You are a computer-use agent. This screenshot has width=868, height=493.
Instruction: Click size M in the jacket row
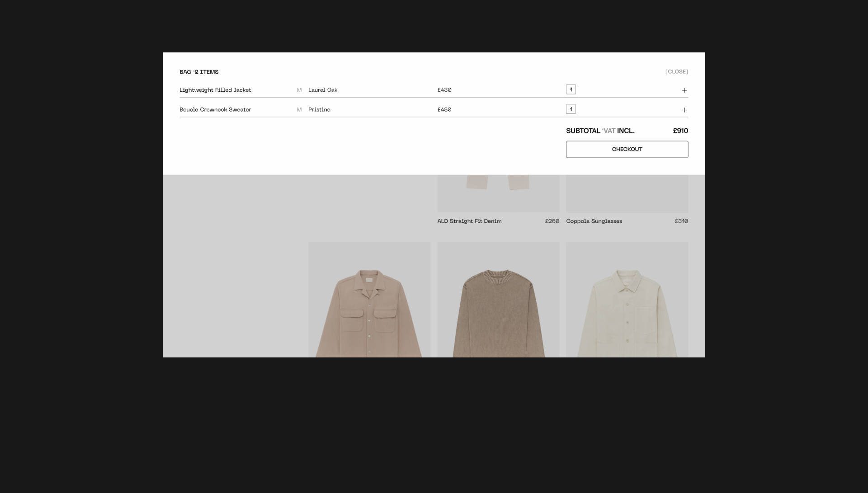pyautogui.click(x=299, y=90)
